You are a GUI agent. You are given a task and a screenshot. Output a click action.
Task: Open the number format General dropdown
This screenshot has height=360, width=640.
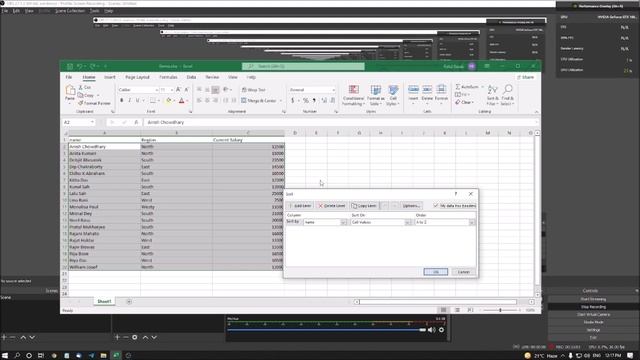[333, 90]
